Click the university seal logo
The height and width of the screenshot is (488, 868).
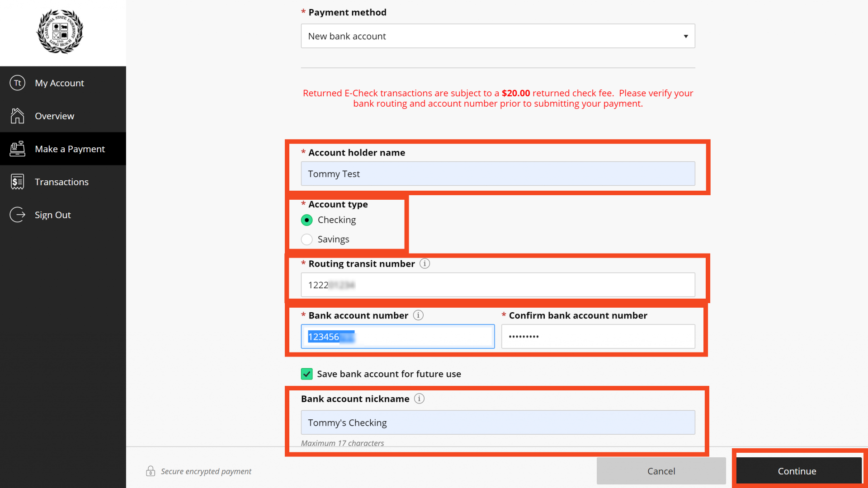pyautogui.click(x=60, y=32)
